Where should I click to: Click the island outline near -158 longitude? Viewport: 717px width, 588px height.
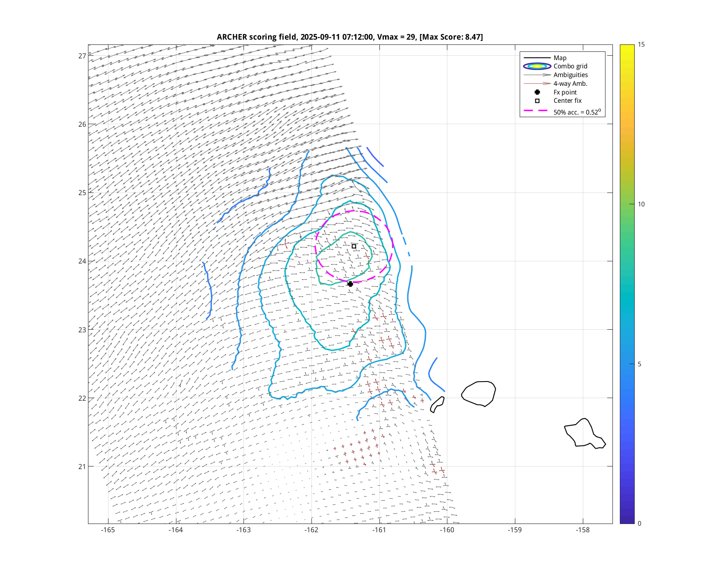tap(585, 433)
